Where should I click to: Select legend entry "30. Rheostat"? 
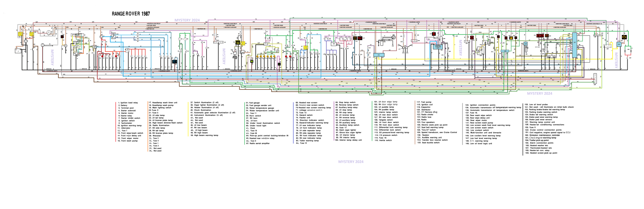pyautogui.click(x=155, y=136)
